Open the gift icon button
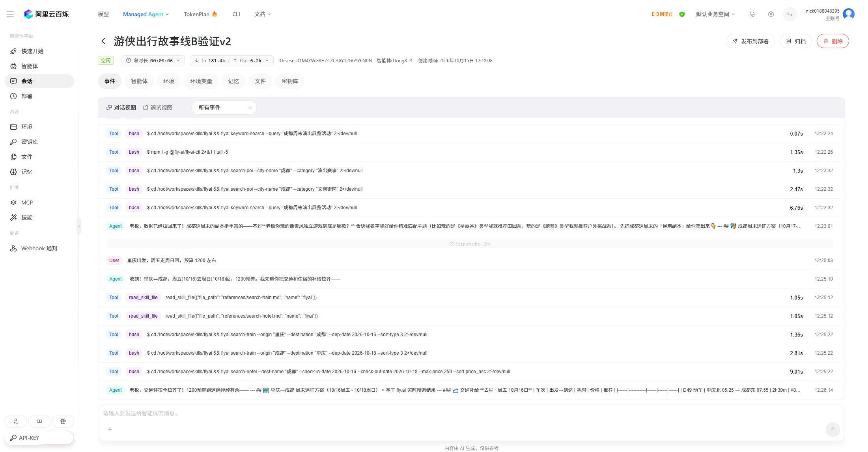The width and height of the screenshot is (868, 452). pyautogui.click(x=63, y=421)
